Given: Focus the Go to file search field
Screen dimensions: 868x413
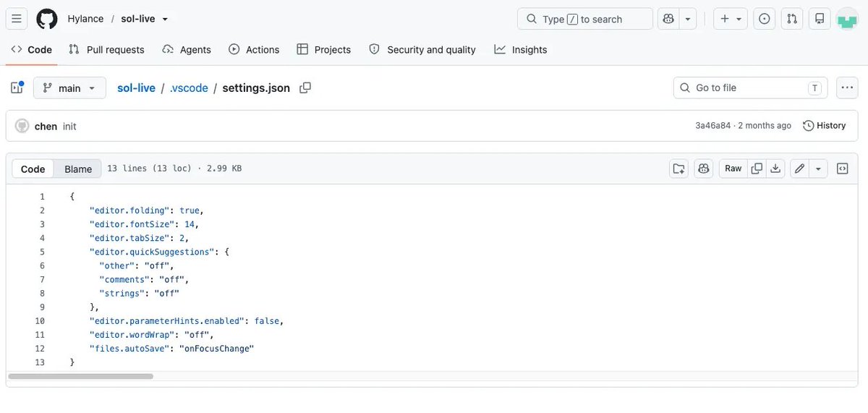Looking at the screenshot, I should tap(751, 88).
